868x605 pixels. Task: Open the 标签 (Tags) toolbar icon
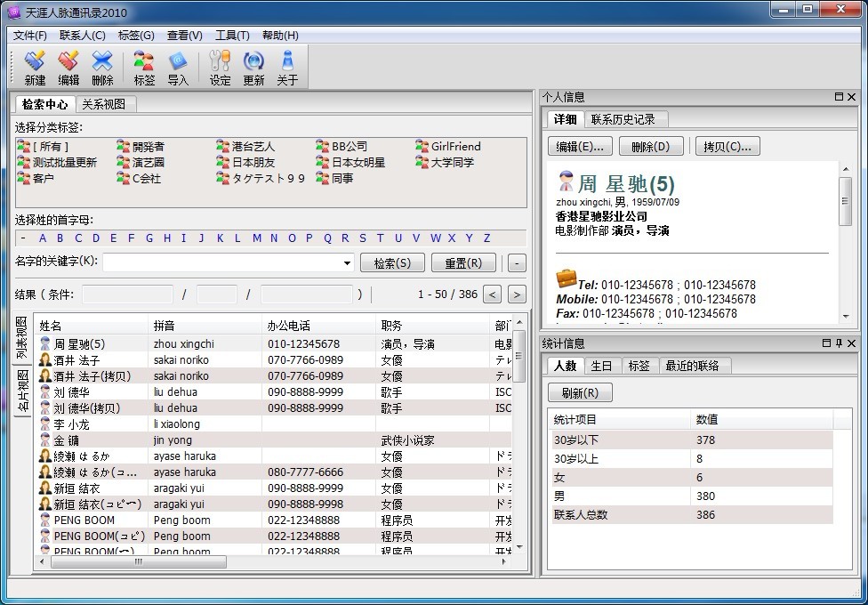pos(144,68)
